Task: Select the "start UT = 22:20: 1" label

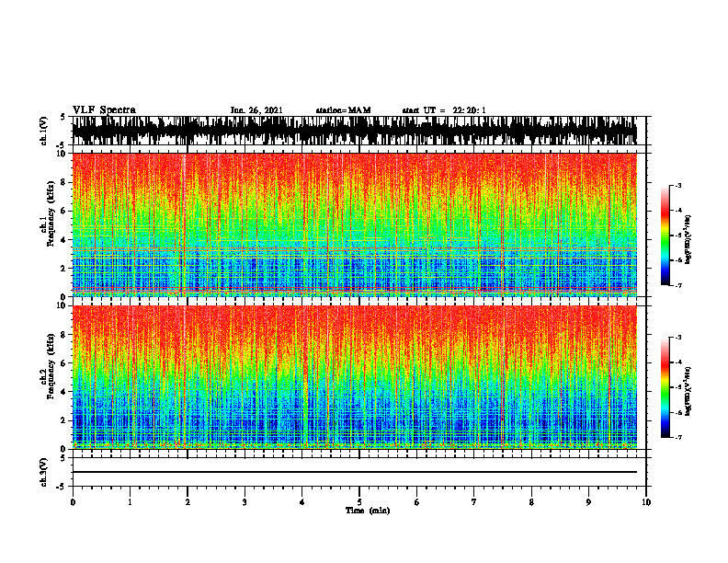Action: coord(444,110)
